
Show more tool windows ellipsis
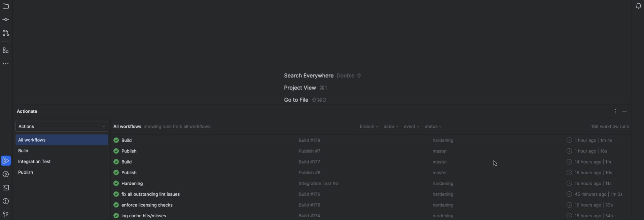(6, 64)
